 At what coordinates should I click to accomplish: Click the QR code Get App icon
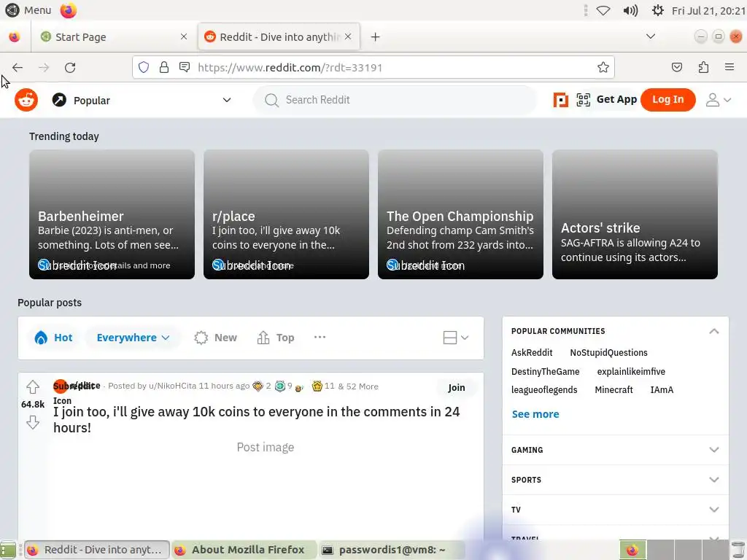pyautogui.click(x=583, y=100)
